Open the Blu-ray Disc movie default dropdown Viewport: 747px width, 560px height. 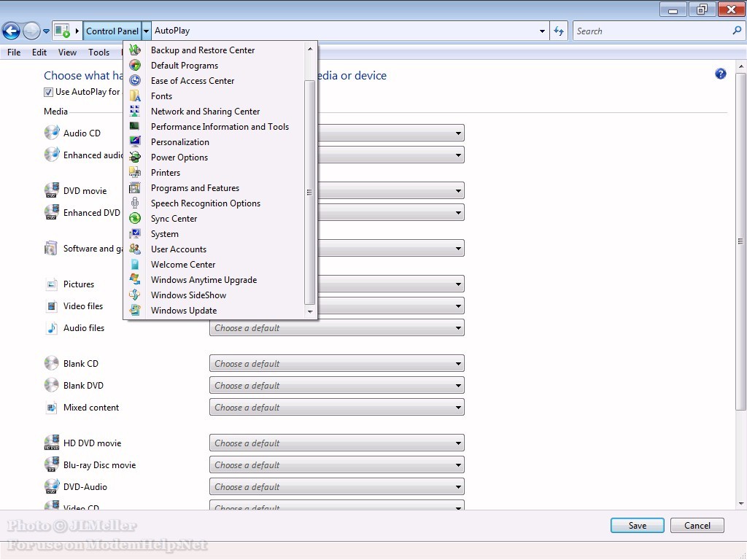click(x=337, y=464)
